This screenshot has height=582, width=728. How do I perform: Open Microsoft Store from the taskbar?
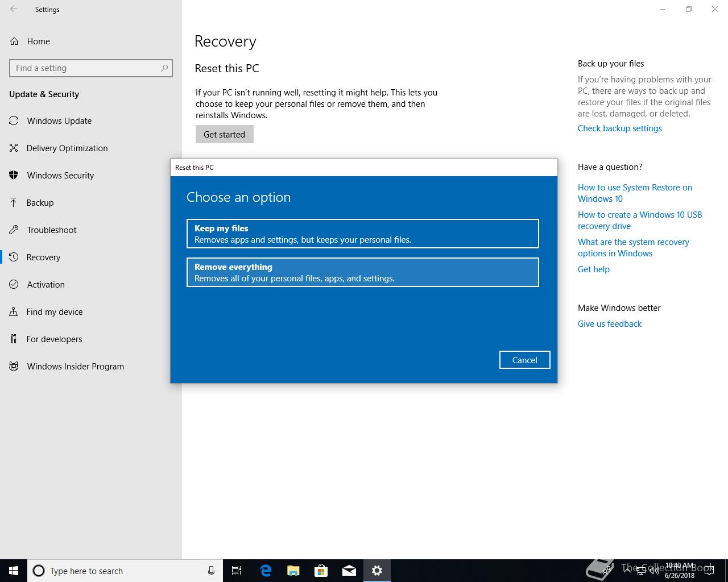[321, 571]
